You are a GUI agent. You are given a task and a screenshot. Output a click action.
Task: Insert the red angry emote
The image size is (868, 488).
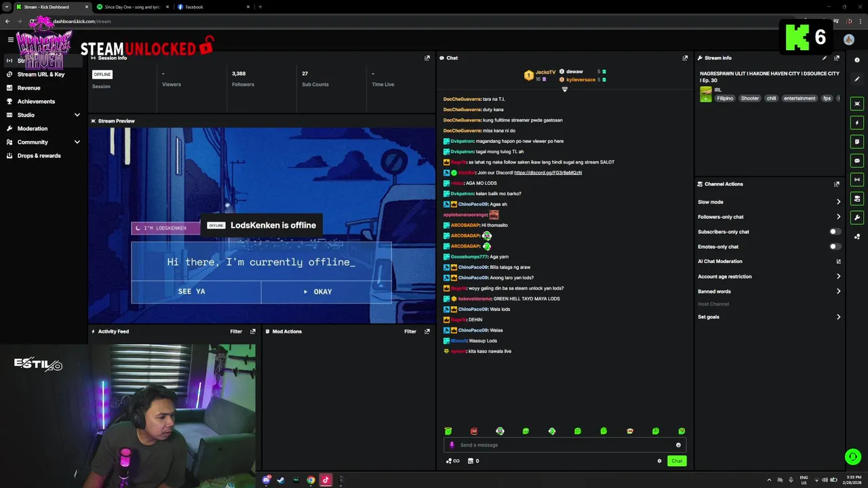(474, 431)
